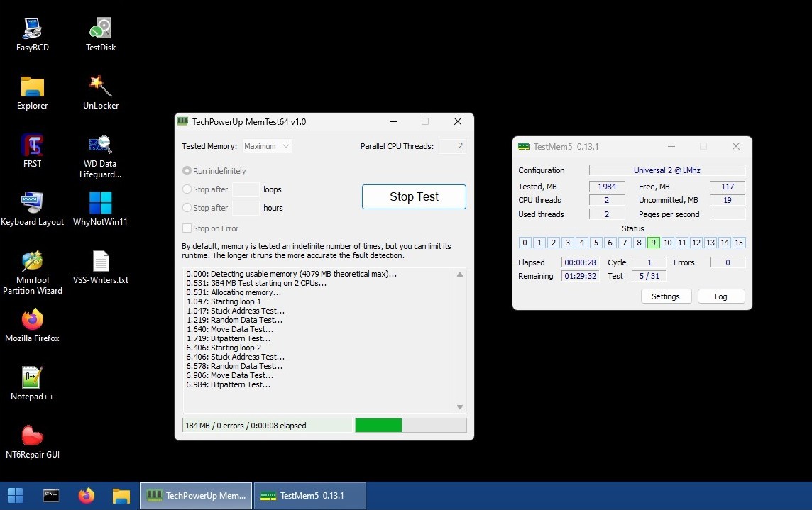812x510 pixels.
Task: Enable the Stop on Error checkbox
Action: pos(187,228)
